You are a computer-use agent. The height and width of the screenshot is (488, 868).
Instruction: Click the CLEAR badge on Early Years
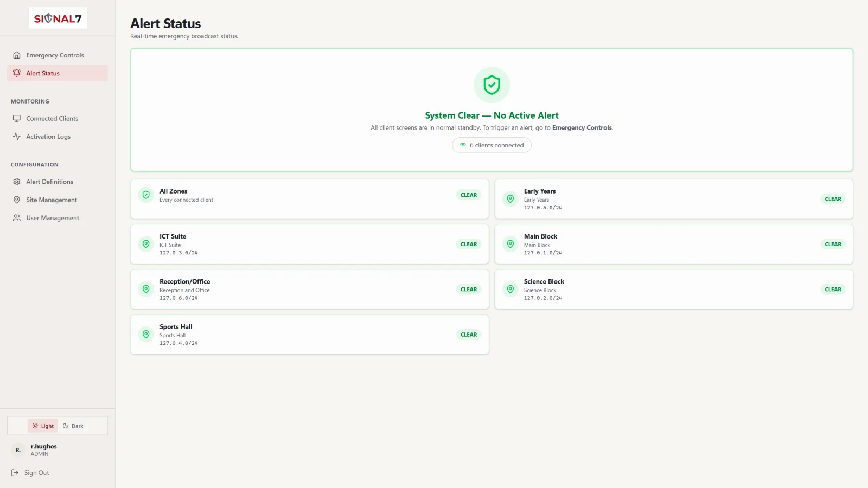click(833, 199)
